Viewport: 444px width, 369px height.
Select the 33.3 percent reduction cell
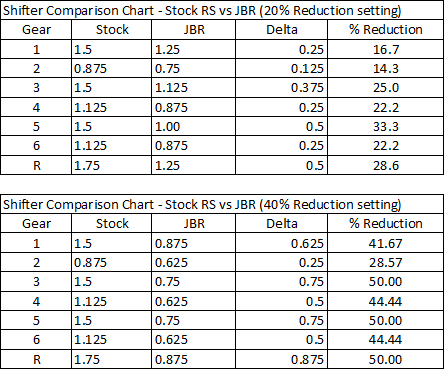tap(385, 126)
